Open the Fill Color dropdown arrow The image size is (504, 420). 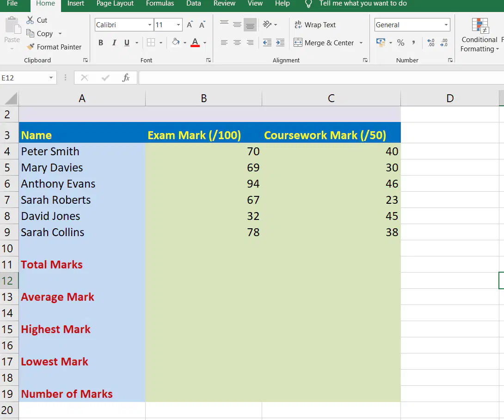(185, 43)
